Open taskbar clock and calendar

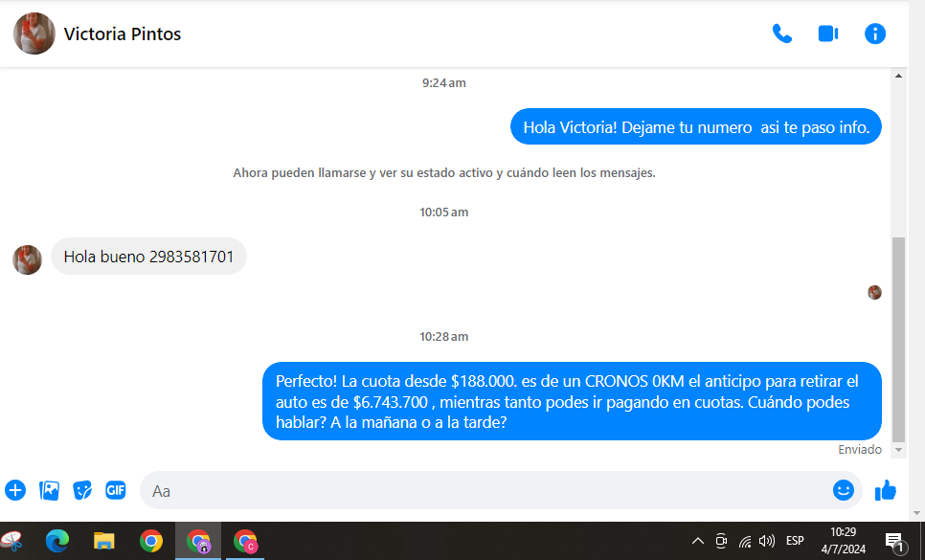843,541
